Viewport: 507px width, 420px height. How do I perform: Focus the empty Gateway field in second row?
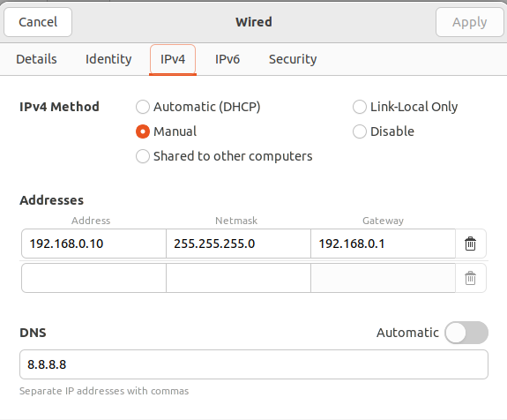(x=383, y=278)
